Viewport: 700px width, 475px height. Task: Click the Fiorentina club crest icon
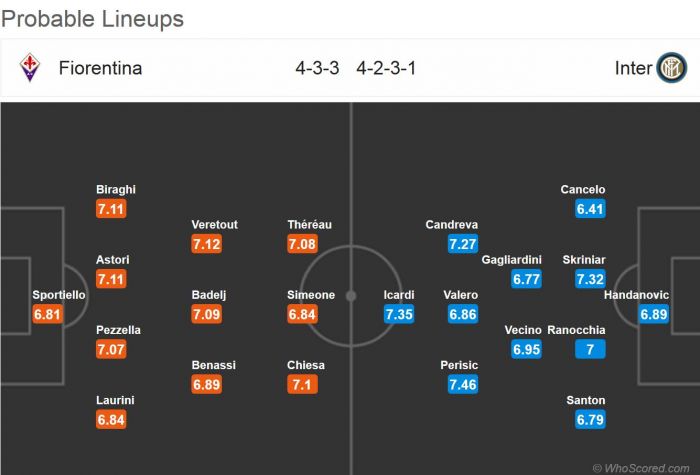click(x=30, y=68)
